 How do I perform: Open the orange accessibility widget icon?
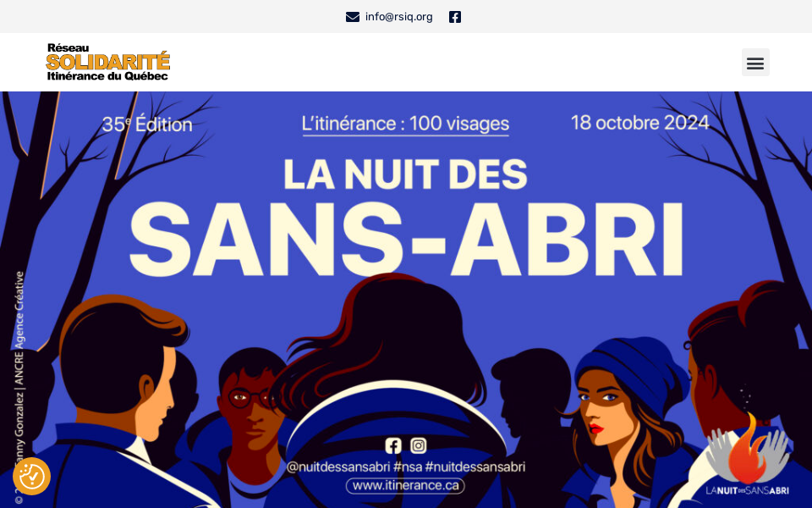pos(31,476)
